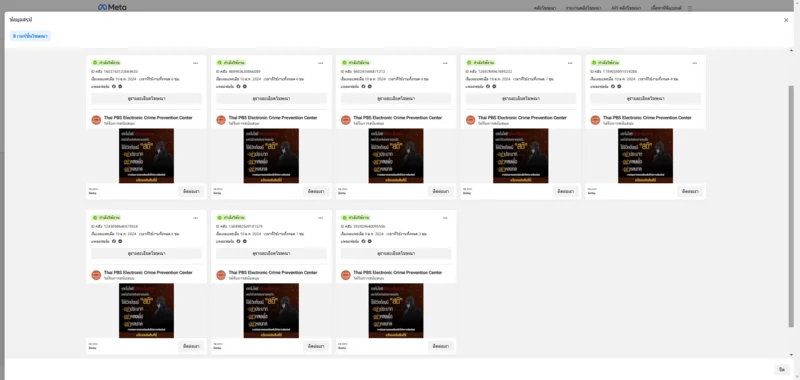800x380 pixels.
Task: Click the dialog's vertical scrollbar thumb
Action: point(791,206)
